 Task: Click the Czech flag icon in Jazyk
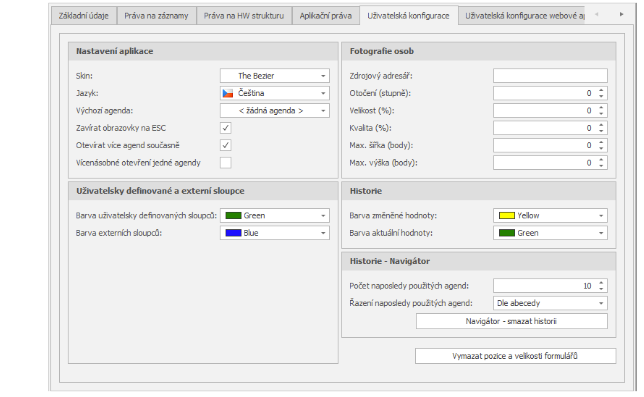coord(228,93)
